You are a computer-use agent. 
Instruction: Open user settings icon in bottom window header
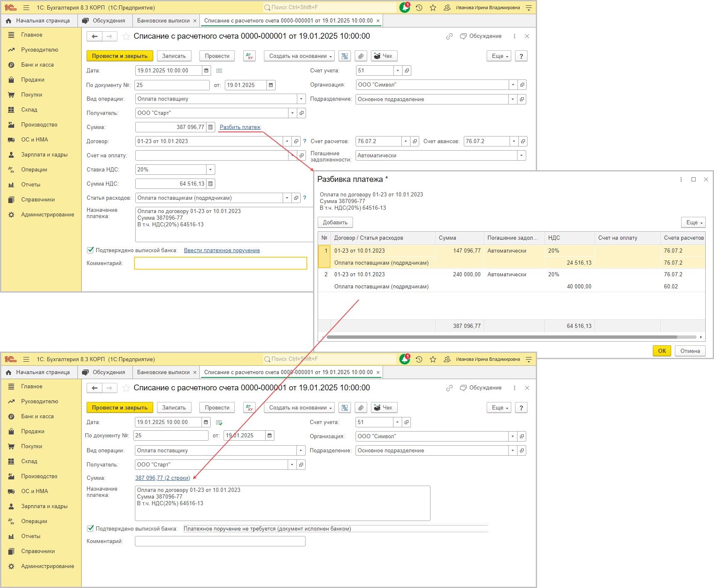point(447,359)
